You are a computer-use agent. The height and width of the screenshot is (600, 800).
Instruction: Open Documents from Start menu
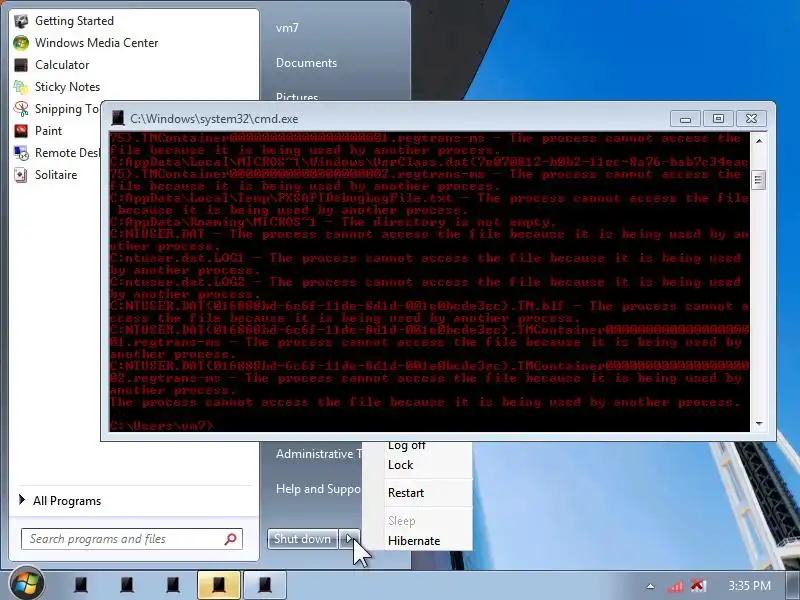coord(306,63)
